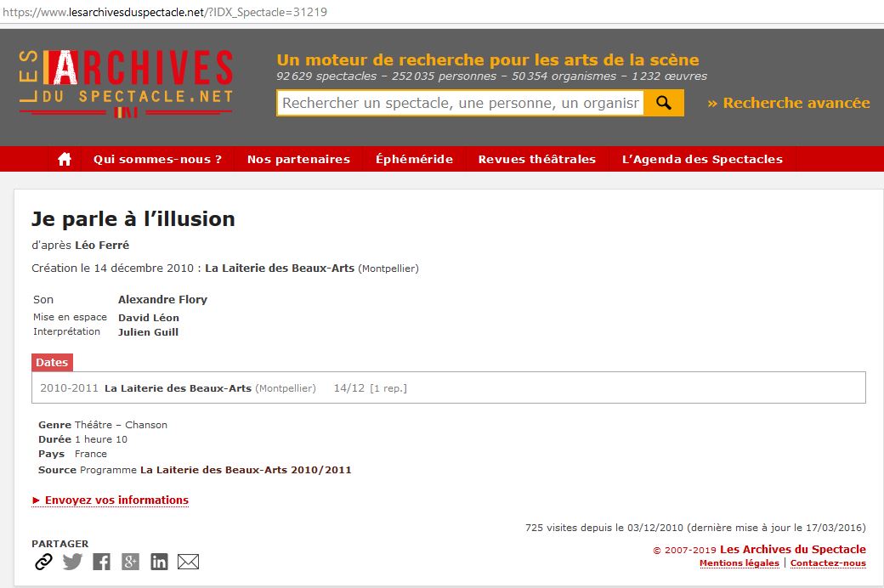Click the magnifying glass search button
Screen dimensions: 884x588
pos(664,103)
